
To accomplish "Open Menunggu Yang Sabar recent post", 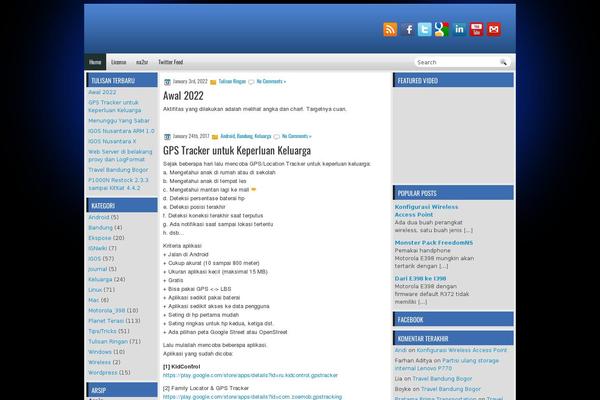I will click(119, 121).
